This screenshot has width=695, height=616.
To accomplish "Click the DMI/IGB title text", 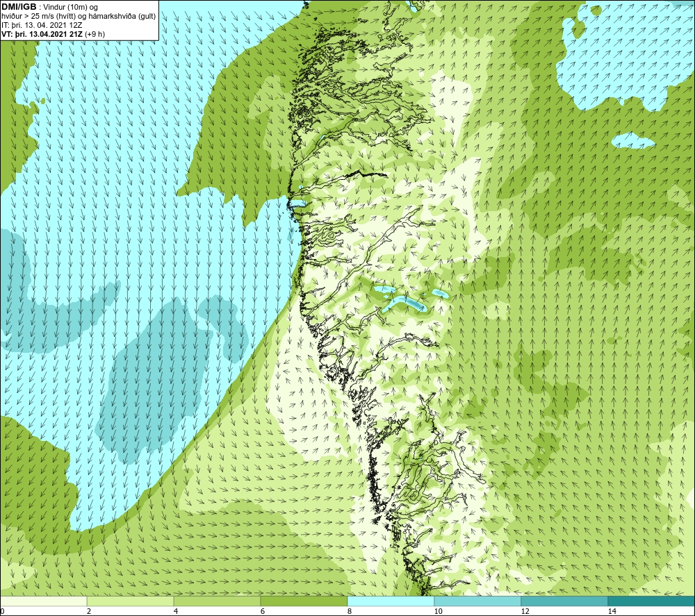I will click(x=19, y=7).
